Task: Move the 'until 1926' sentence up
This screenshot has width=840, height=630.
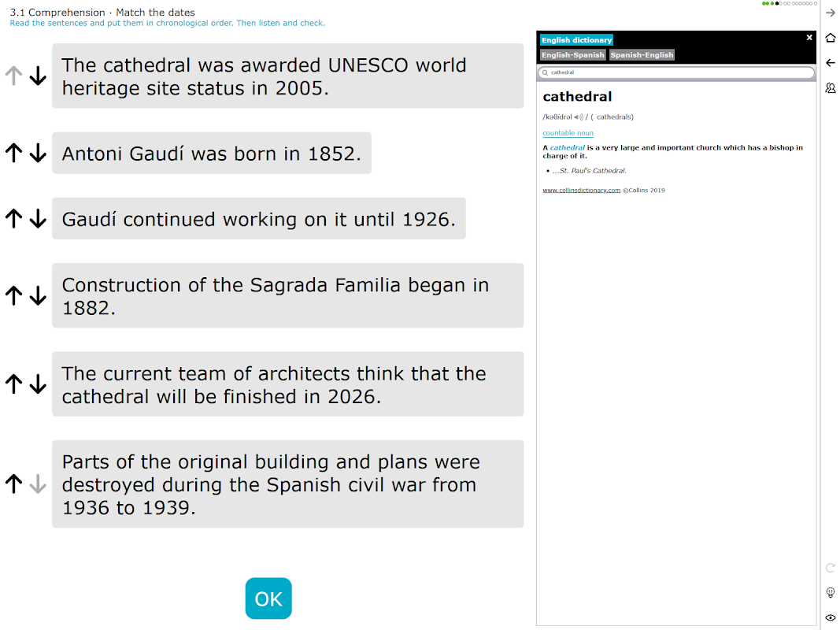Action: coord(14,219)
